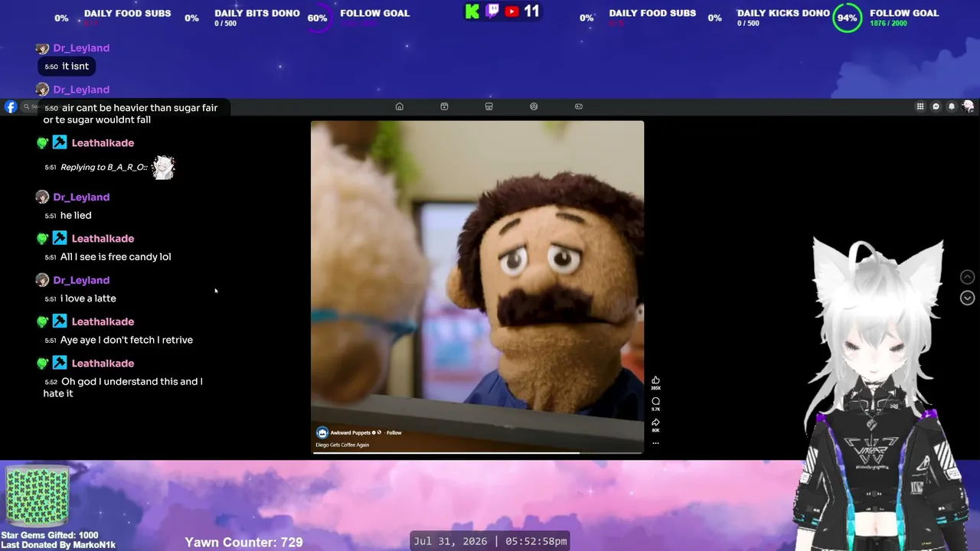This screenshot has height=551, width=980.
Task: Click the Kick logo in the overlay
Action: click(x=472, y=11)
